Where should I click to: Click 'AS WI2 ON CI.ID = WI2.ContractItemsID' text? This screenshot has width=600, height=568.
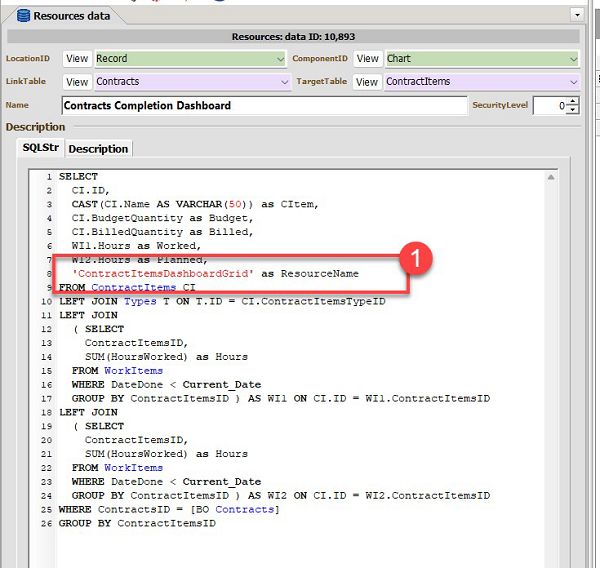(368, 496)
